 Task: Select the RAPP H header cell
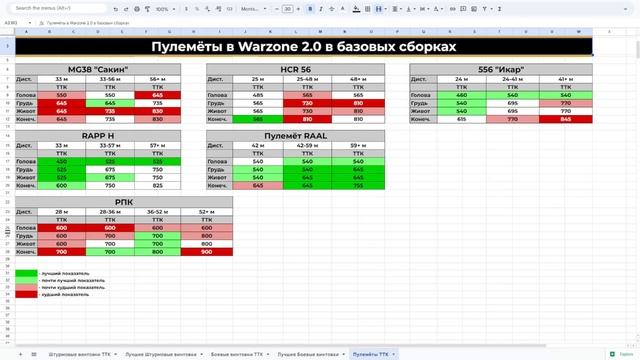click(98, 136)
